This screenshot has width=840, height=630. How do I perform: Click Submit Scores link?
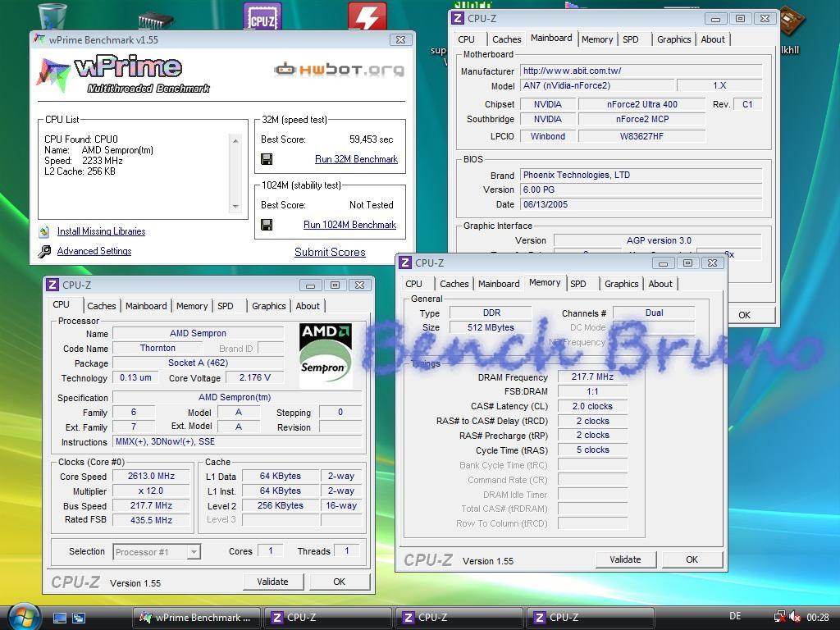330,253
